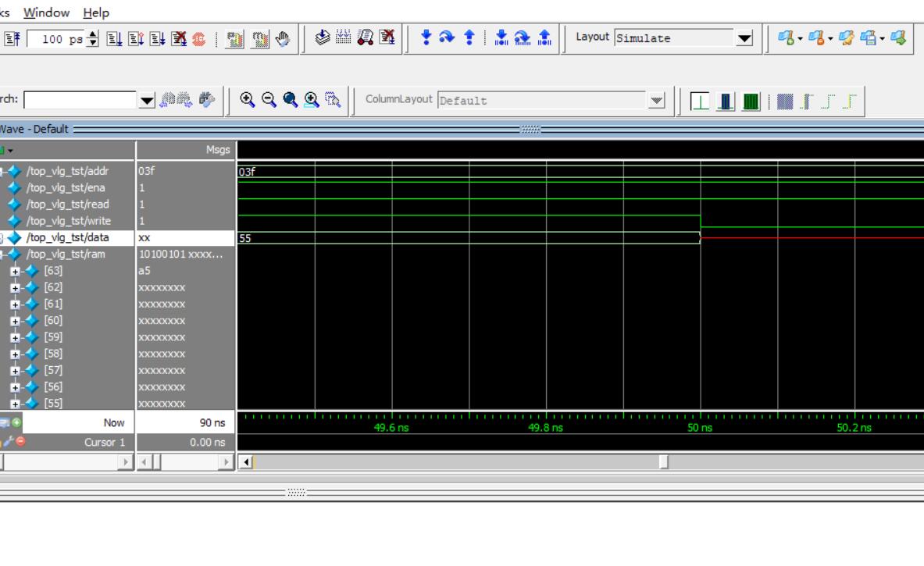Open the search field dropdown arrow

(147, 100)
